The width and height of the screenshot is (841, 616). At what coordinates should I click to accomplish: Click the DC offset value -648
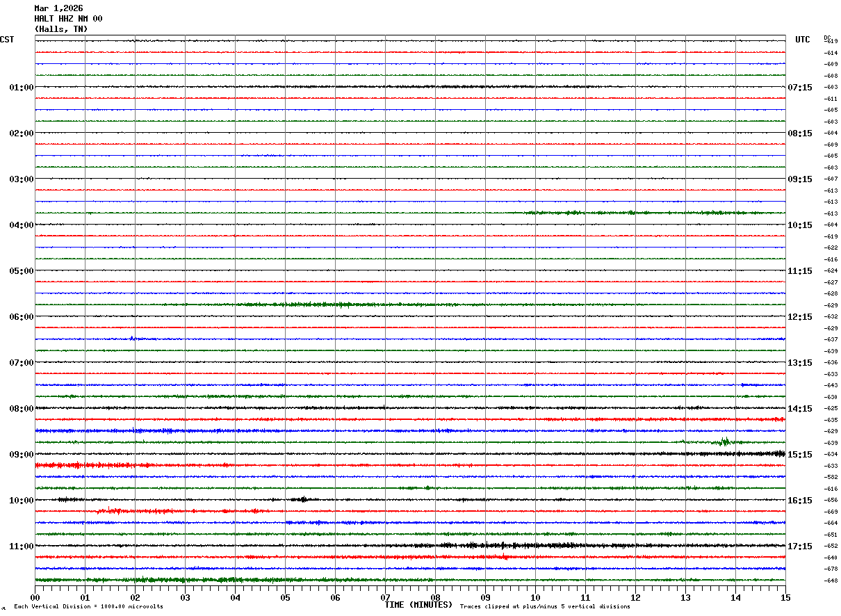point(831,581)
